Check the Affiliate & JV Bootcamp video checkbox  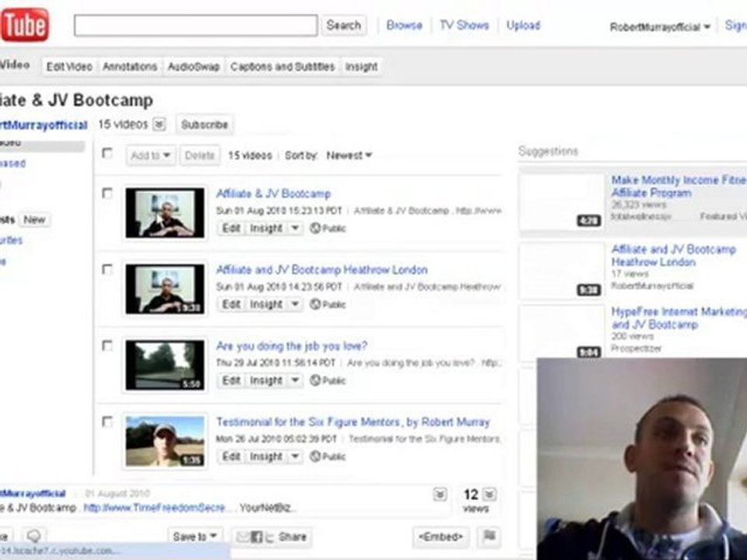tap(107, 194)
